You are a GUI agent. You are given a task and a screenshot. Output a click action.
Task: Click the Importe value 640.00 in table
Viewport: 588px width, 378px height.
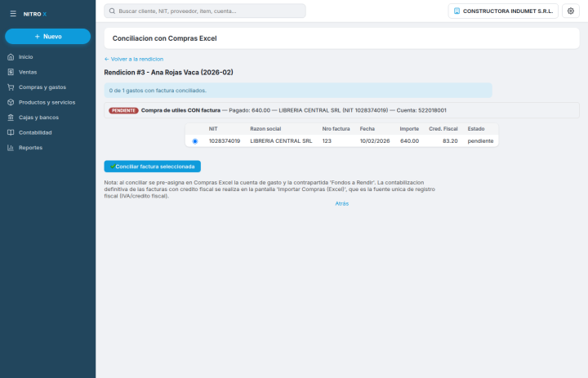(409, 141)
